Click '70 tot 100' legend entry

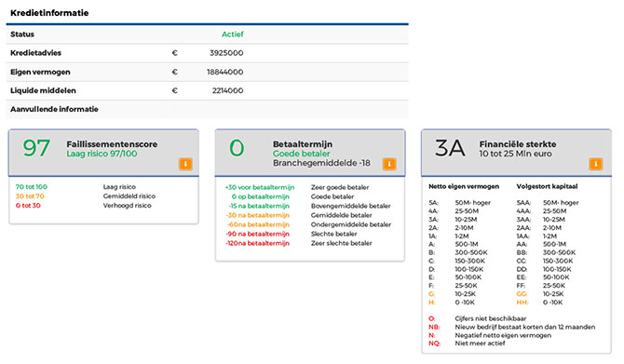point(32,186)
